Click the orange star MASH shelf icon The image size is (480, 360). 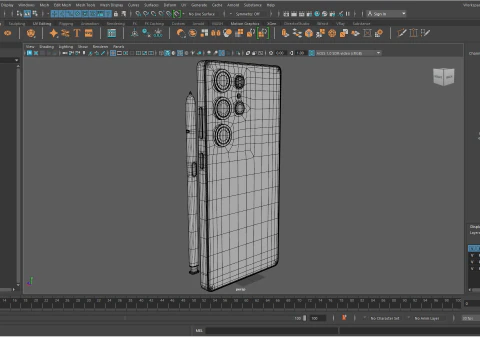click(53, 33)
